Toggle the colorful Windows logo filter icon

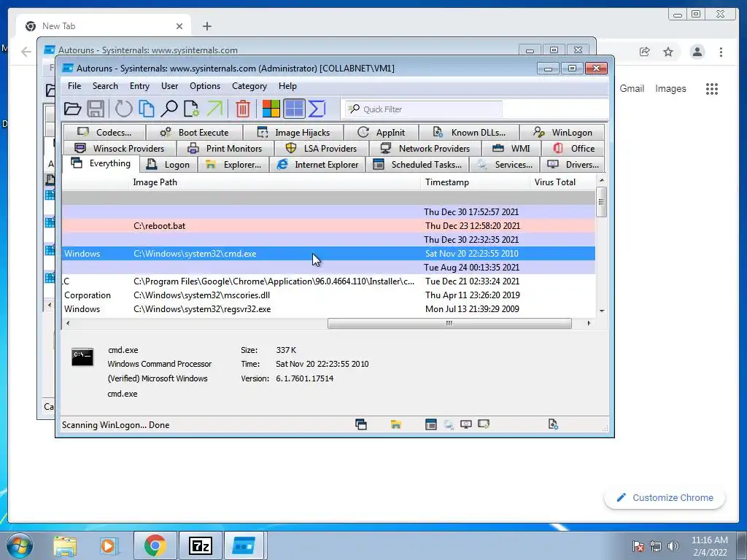271,109
